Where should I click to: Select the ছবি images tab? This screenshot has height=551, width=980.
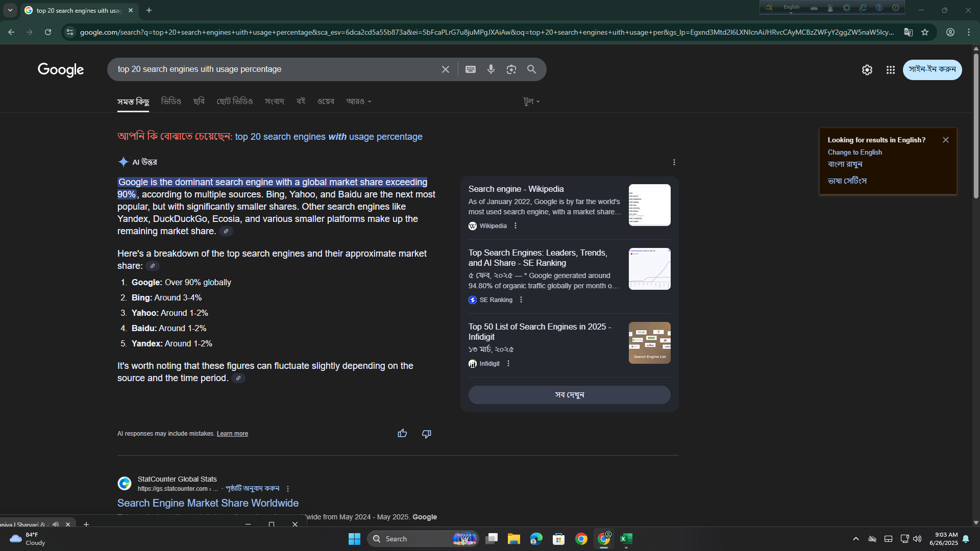click(199, 102)
